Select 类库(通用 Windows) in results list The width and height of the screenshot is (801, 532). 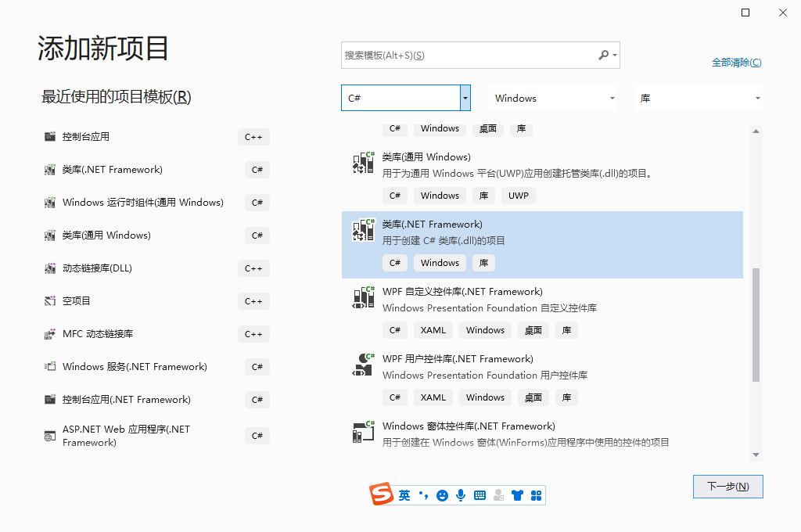pos(542,178)
